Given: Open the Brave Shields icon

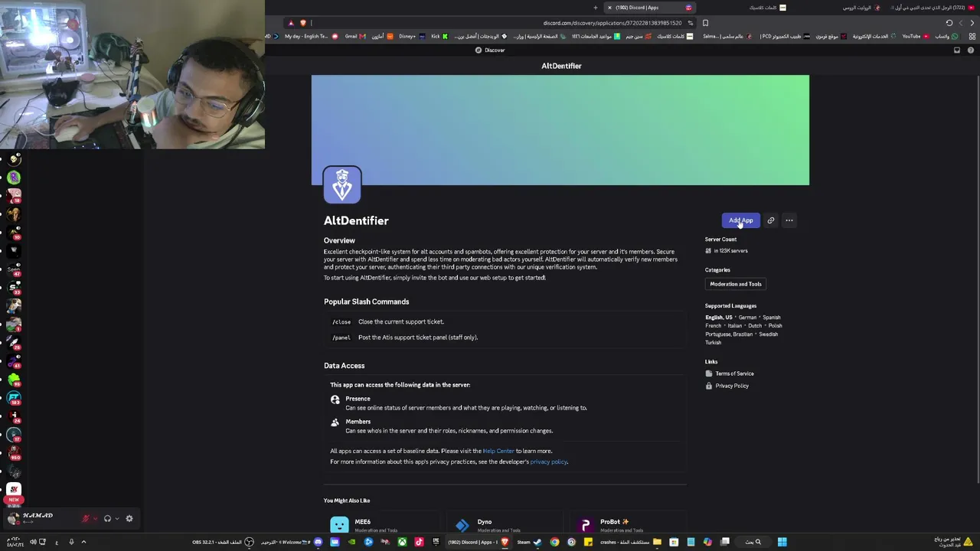Looking at the screenshot, I should click(303, 23).
